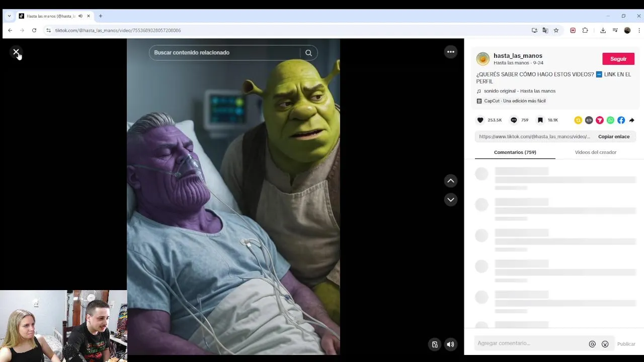644x362 pixels.
Task: Click the video URL text field
Action: 534,137
